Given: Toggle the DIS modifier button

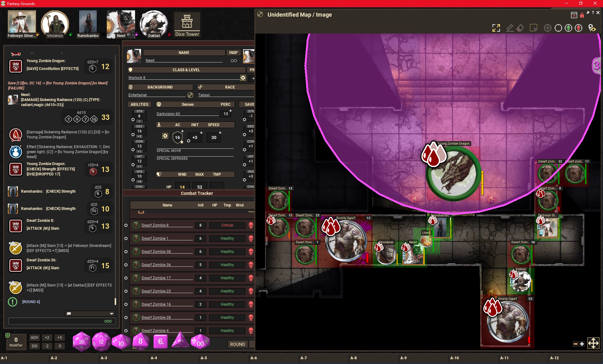Looking at the screenshot, I should (x=35, y=346).
